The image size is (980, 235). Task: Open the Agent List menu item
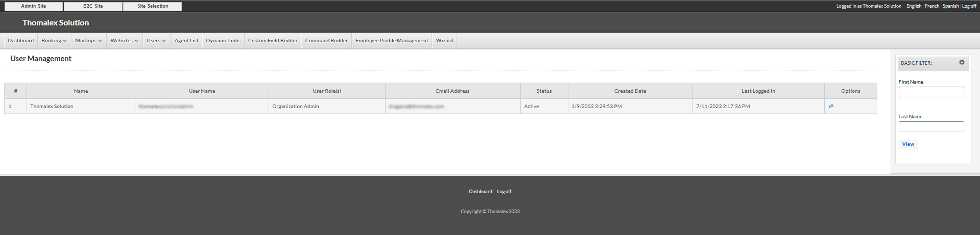pos(186,41)
